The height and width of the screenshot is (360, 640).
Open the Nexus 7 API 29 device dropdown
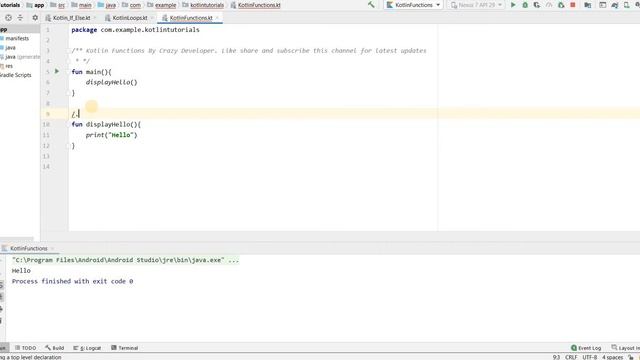tap(476, 5)
